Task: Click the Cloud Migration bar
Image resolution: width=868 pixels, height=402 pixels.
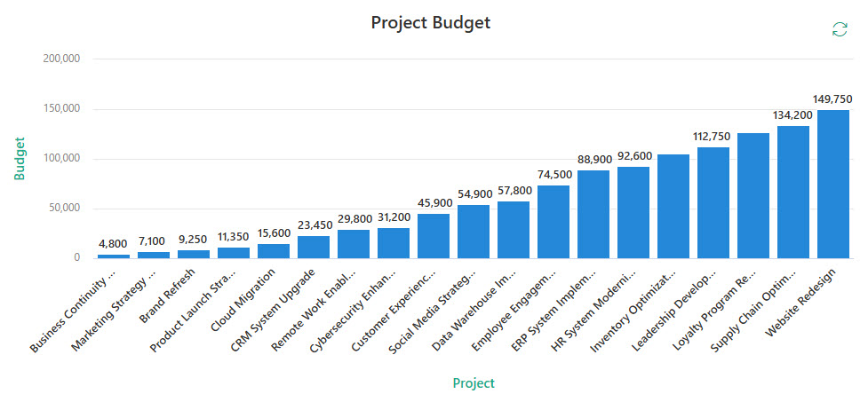Action: click(273, 250)
